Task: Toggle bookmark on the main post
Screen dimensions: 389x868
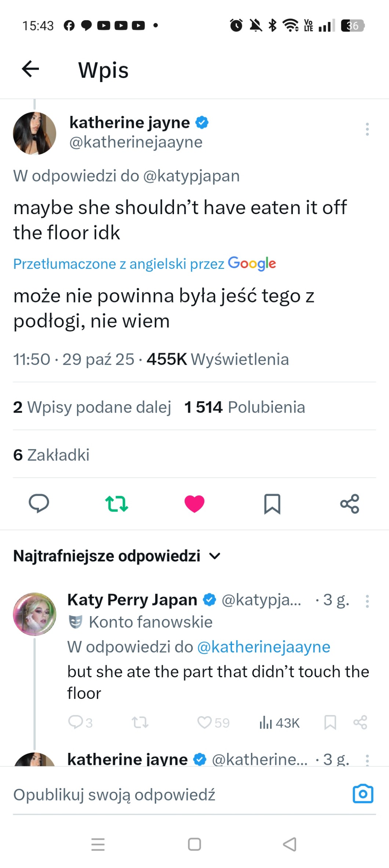Action: [272, 503]
